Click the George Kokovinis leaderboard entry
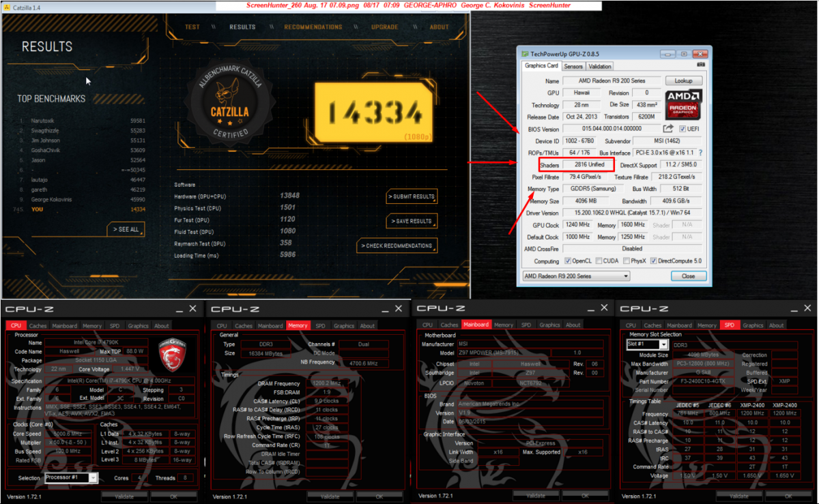Image resolution: width=819 pixels, height=504 pixels. (x=82, y=199)
